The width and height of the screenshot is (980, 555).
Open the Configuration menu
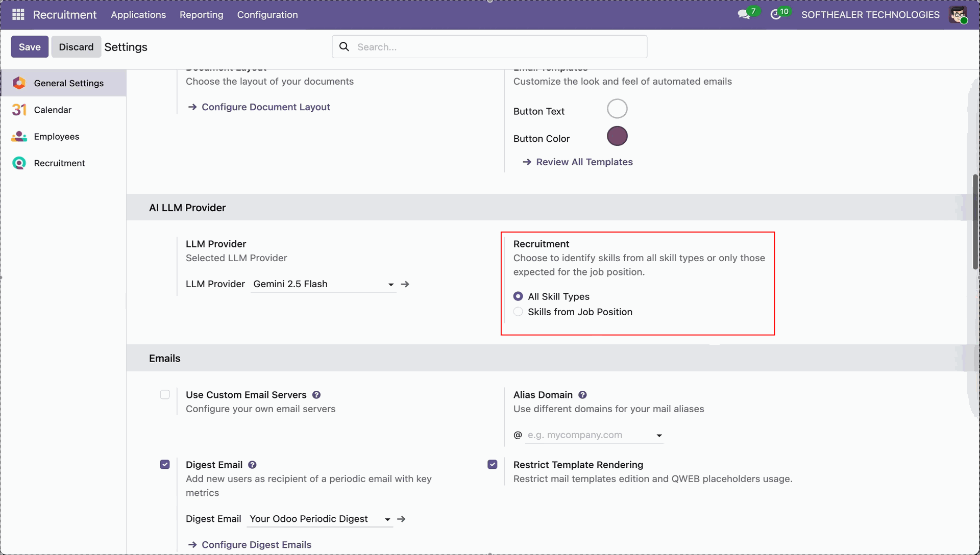coord(267,15)
